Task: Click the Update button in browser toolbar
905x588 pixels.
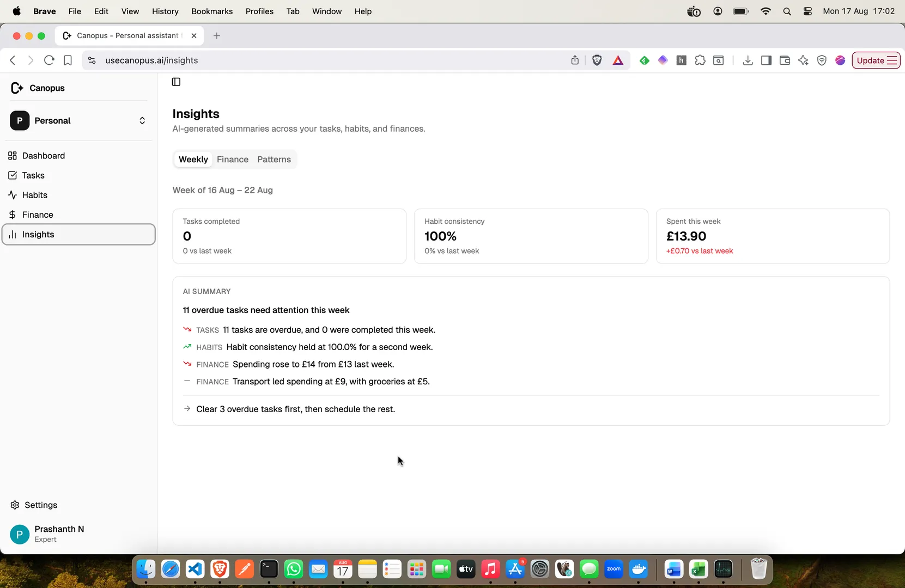Action: click(876, 60)
